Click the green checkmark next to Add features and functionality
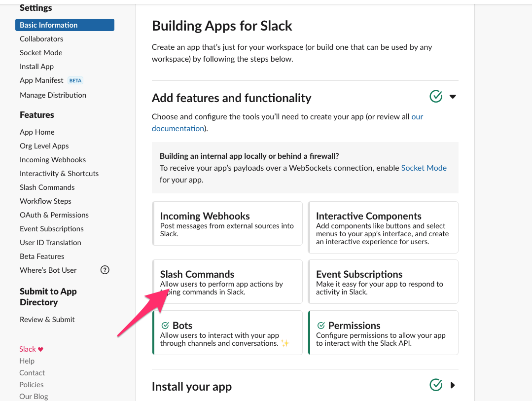 click(x=436, y=97)
